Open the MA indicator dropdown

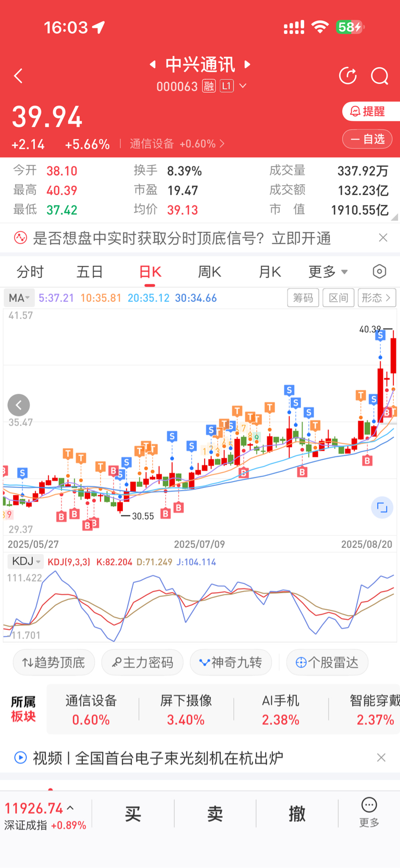19,298
